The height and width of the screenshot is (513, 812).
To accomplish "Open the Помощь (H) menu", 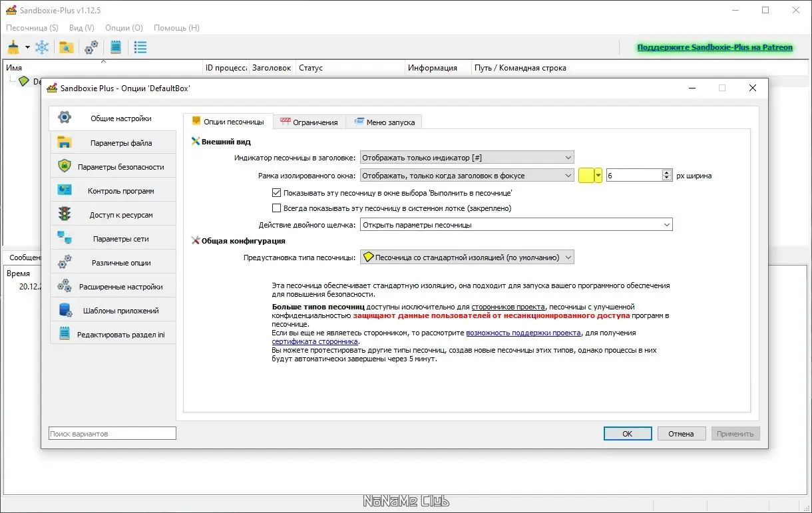I will (176, 28).
